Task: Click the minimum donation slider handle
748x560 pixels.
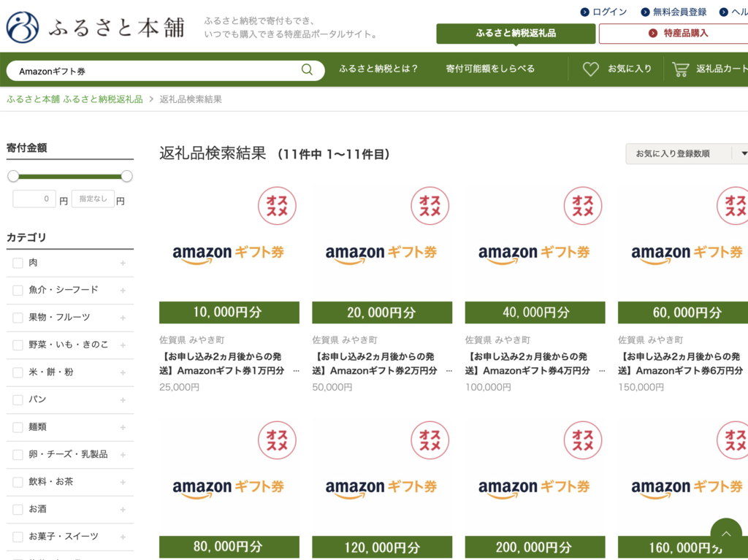Action: click(13, 176)
